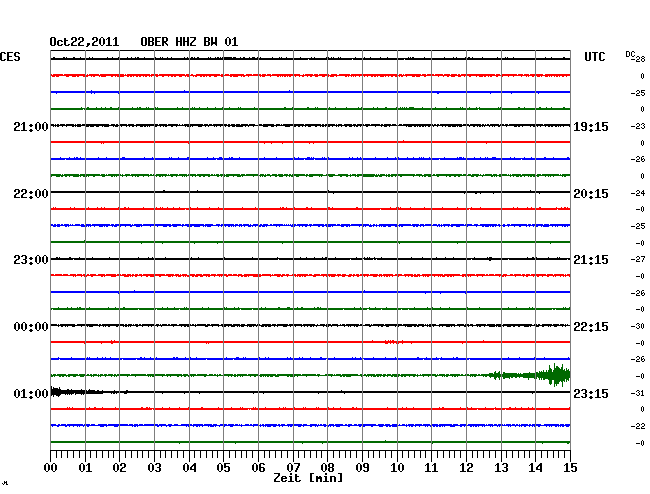Click the DC offset value "-22"
Screen dimensions: 650x494
(x=638, y=426)
